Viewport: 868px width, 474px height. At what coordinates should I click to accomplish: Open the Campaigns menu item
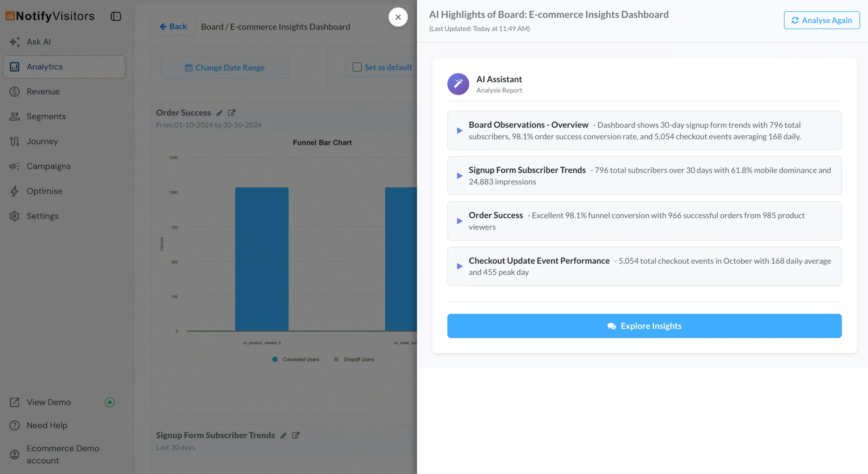48,166
